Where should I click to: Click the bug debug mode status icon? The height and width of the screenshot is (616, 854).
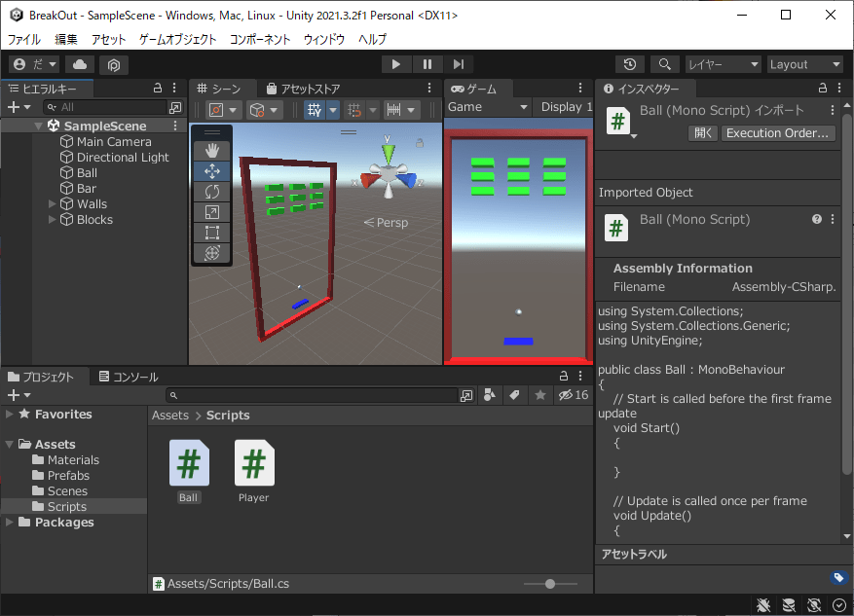tap(763, 605)
